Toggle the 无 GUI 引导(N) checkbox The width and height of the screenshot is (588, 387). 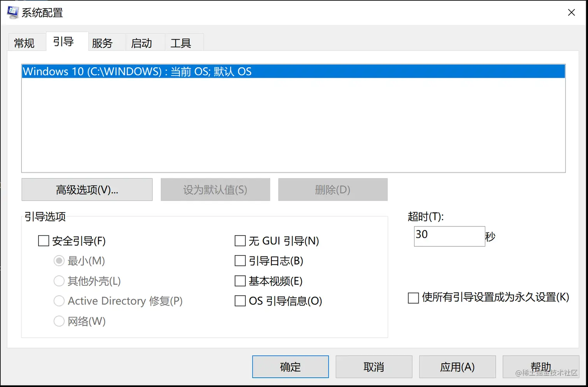pyautogui.click(x=240, y=241)
